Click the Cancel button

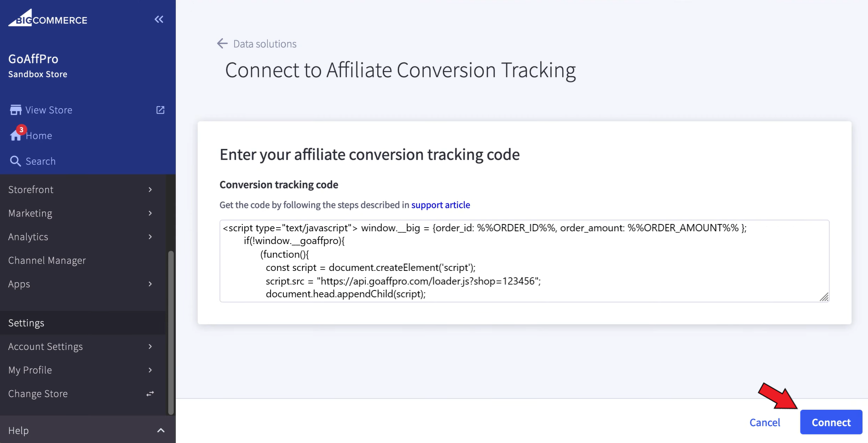[765, 423]
